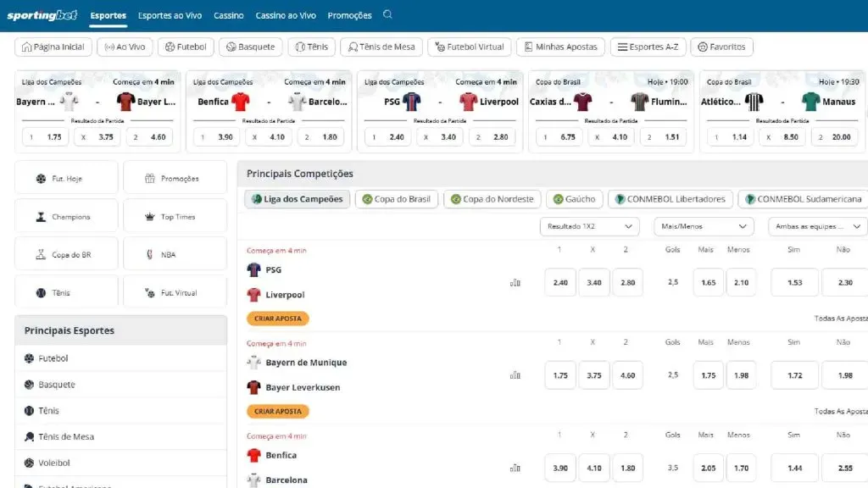
Task: Open statistics icon for Bayern de Munique match
Action: [x=515, y=375]
